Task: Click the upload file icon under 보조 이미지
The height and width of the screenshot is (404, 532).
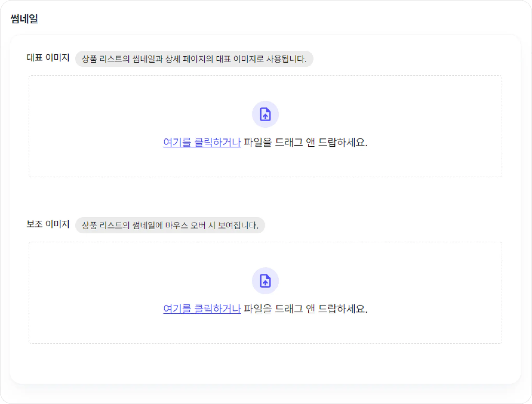Action: point(265,281)
